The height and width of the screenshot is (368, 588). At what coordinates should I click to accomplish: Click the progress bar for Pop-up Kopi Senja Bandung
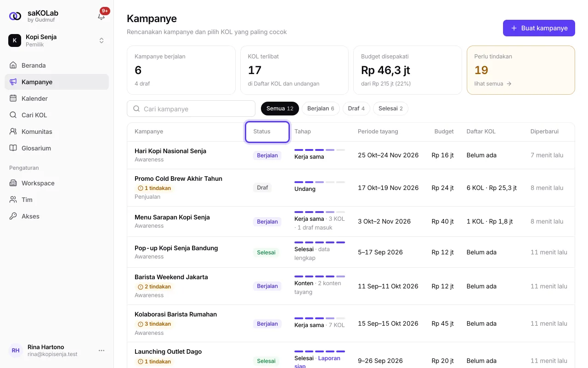(320, 242)
